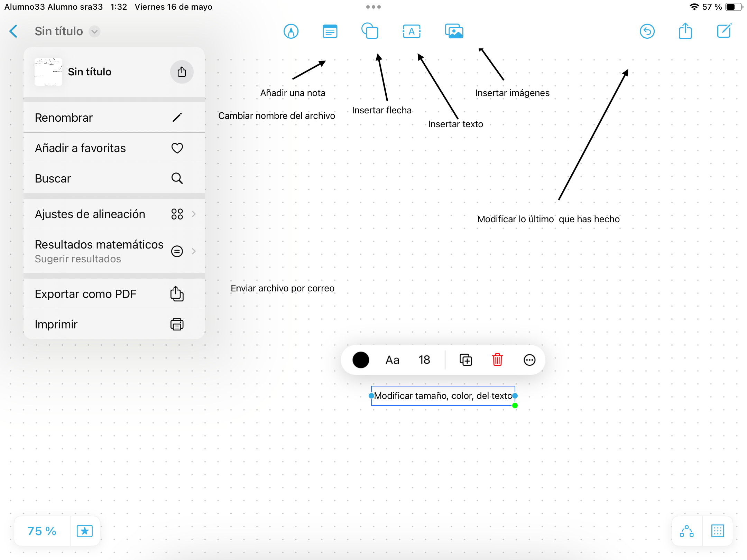Tap the undo arrow icon
Viewport: 747px width, 560px height.
tap(647, 31)
